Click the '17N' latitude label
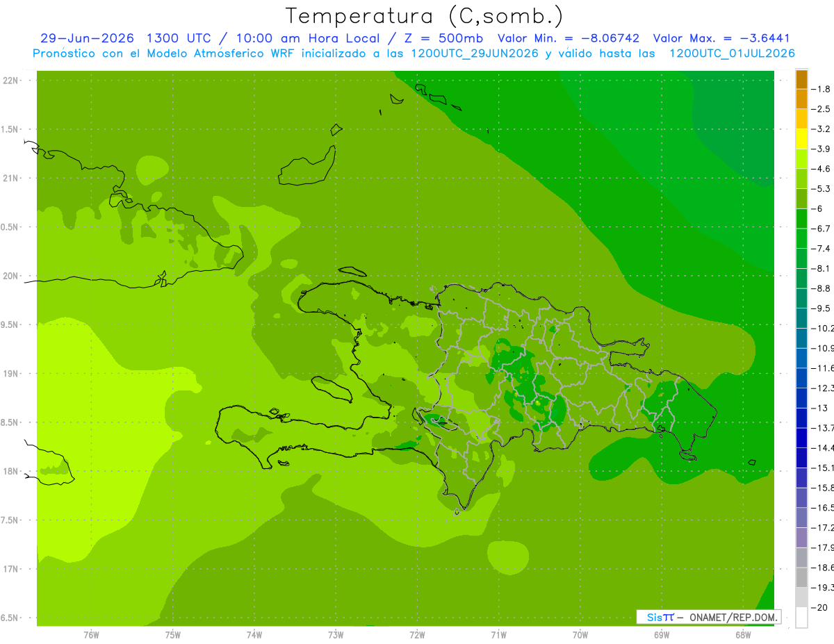The width and height of the screenshot is (834, 644). coord(10,569)
